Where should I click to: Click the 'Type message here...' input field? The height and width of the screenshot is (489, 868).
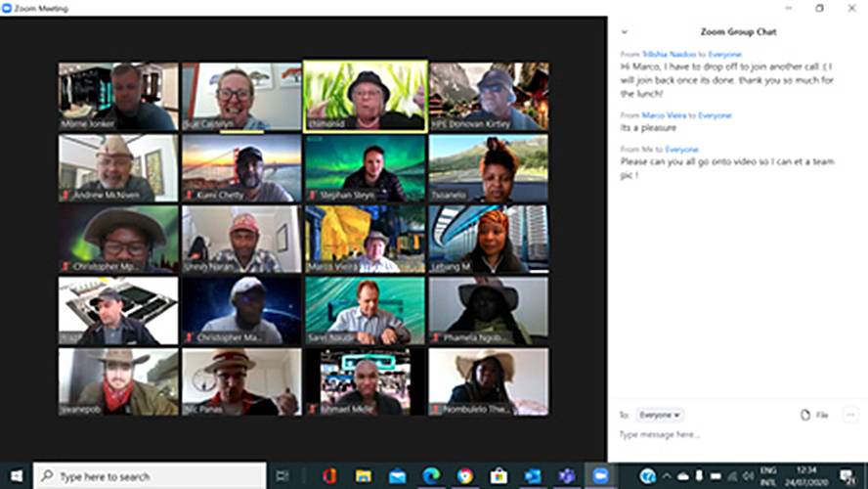tap(723, 434)
